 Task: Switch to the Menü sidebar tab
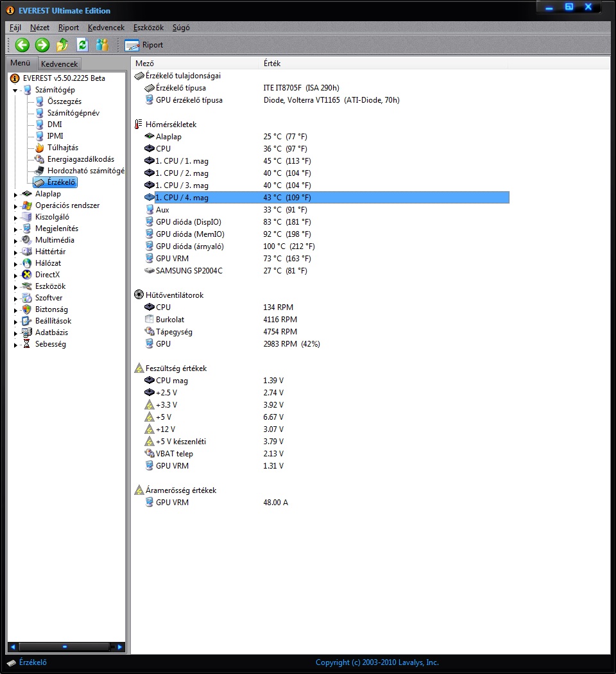point(21,63)
